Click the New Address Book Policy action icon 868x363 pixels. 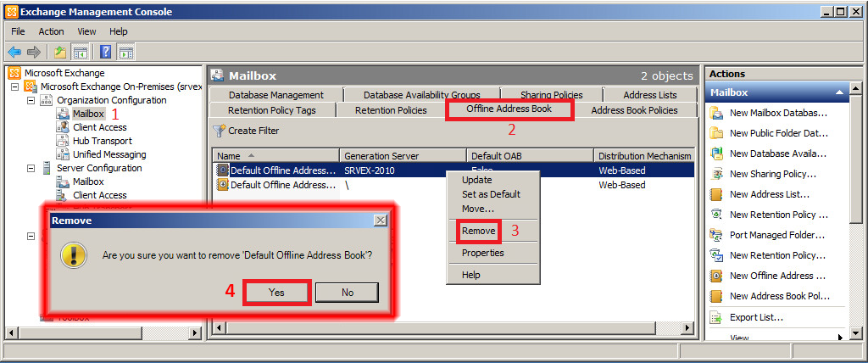717,296
